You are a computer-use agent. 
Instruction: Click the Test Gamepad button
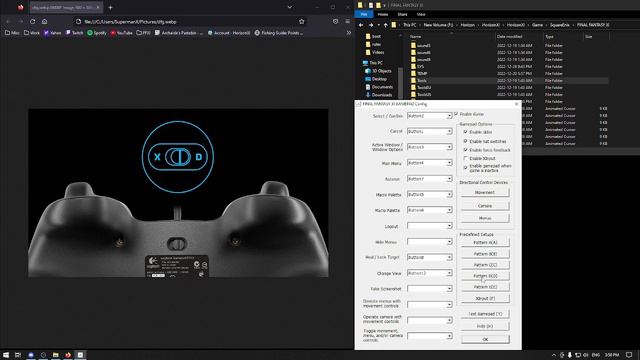485,314
